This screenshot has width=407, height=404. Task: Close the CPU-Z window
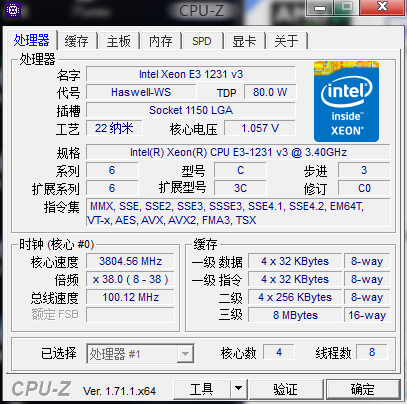(382, 7)
